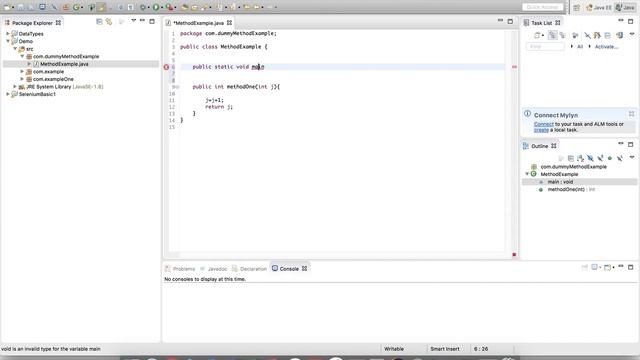The width and height of the screenshot is (640, 360).
Task: Collapse MethodExample class in the Outline
Action: click(527, 174)
